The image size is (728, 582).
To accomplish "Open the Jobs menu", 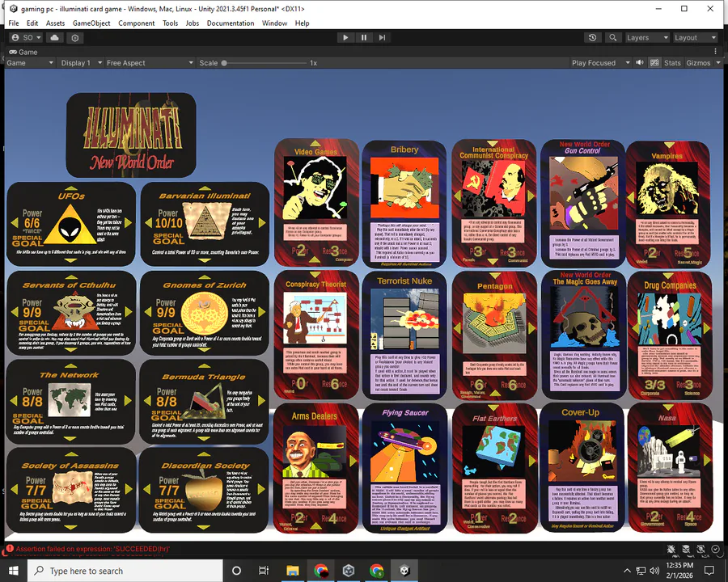I will [x=193, y=23].
